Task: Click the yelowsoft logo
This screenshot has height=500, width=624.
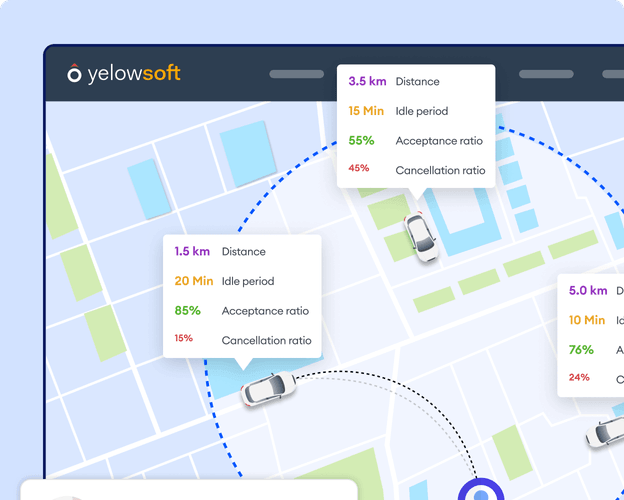Action: (x=124, y=73)
